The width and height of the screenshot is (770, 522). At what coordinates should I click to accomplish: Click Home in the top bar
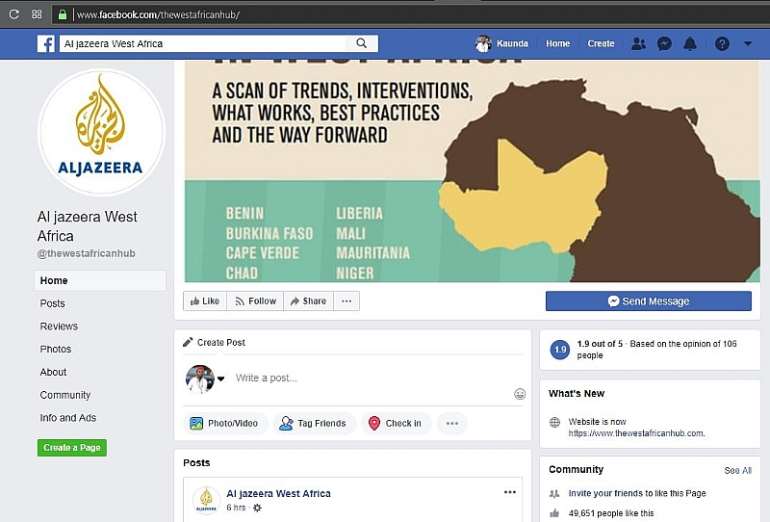(x=558, y=44)
